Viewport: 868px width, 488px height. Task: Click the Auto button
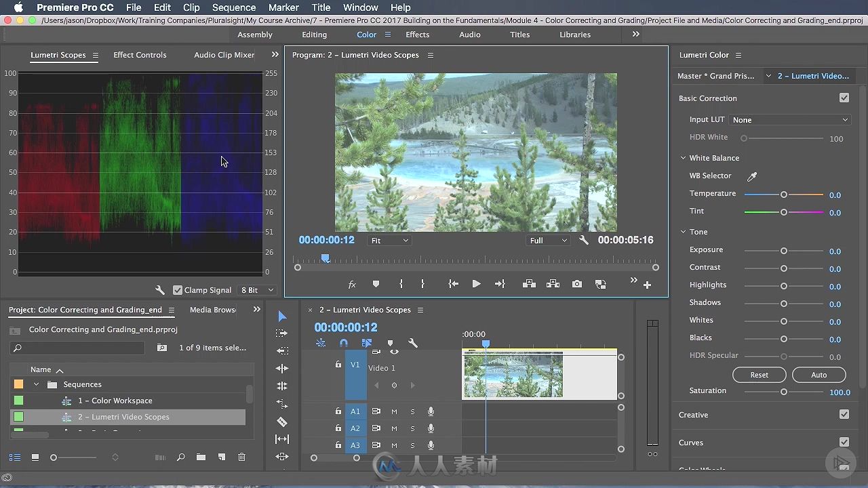tap(819, 375)
